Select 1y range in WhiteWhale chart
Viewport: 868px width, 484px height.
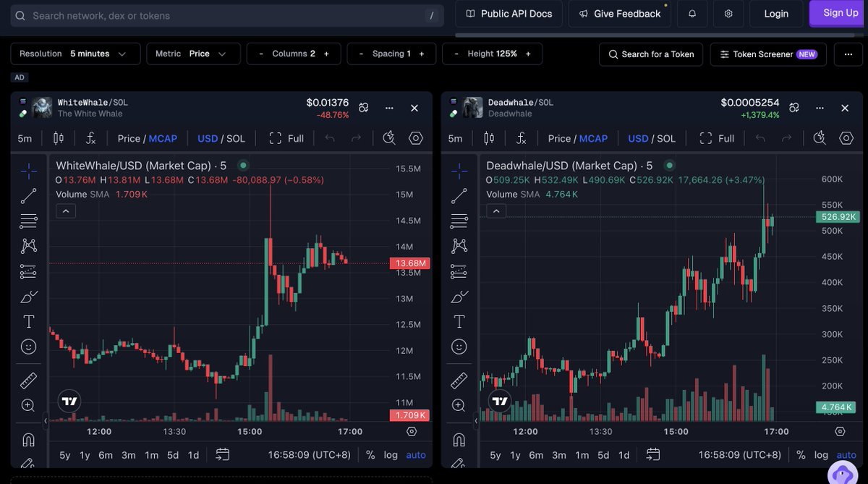pos(85,455)
